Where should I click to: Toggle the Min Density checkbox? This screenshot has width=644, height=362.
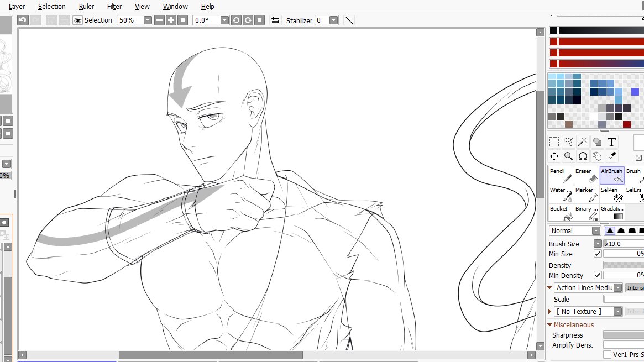pos(598,275)
